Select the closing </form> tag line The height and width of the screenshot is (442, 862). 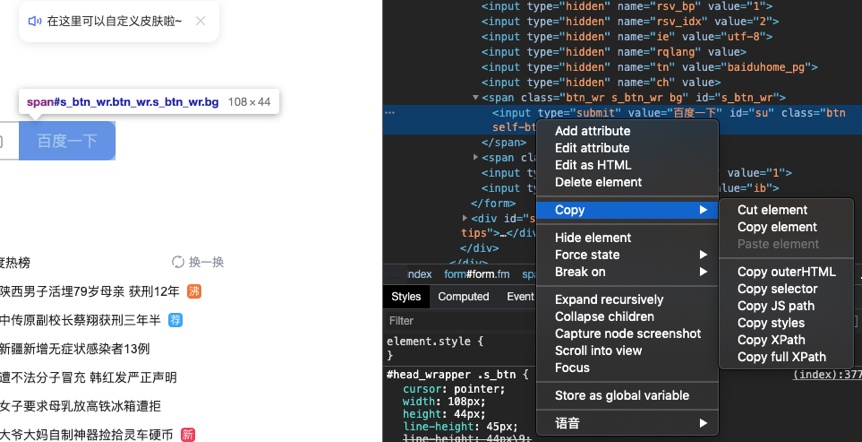[x=493, y=203]
